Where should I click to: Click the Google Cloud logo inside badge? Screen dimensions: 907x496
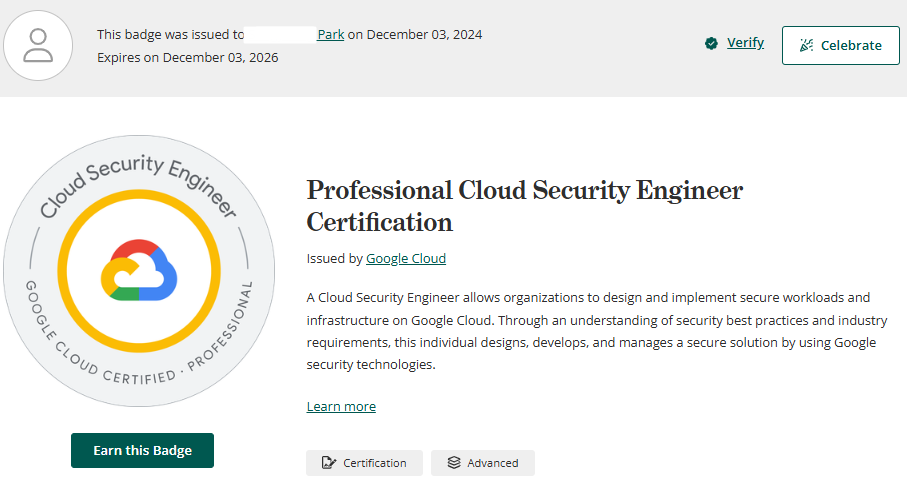tap(139, 270)
